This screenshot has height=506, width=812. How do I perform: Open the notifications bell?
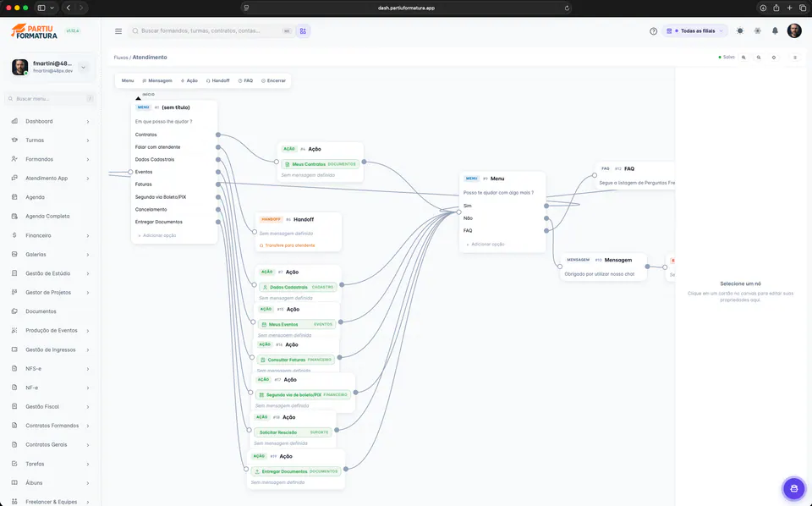(776, 31)
